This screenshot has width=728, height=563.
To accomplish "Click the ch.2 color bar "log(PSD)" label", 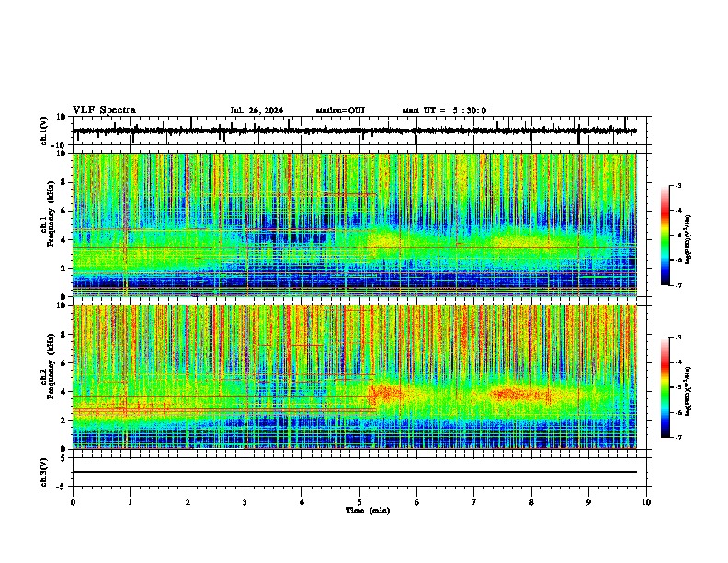I will pos(688,392).
